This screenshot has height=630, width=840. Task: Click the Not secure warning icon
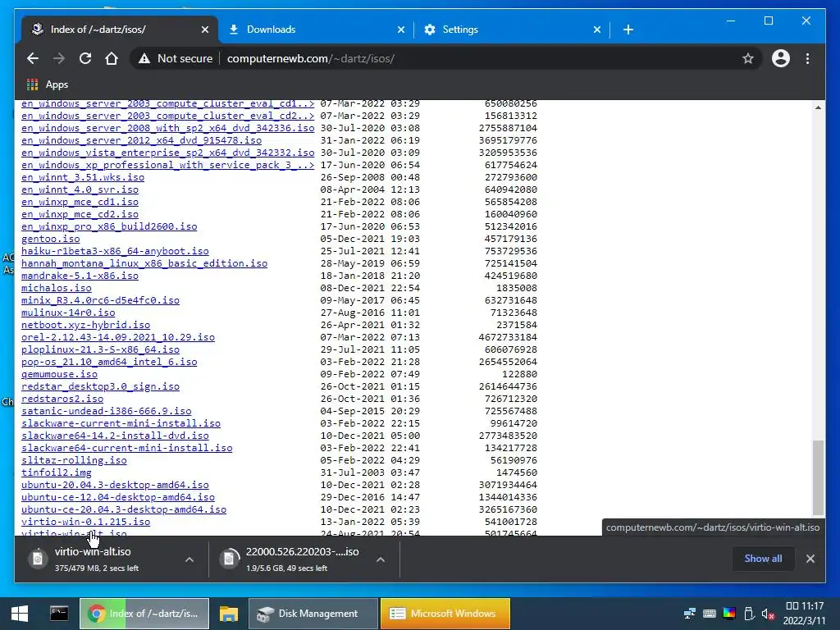(x=144, y=58)
